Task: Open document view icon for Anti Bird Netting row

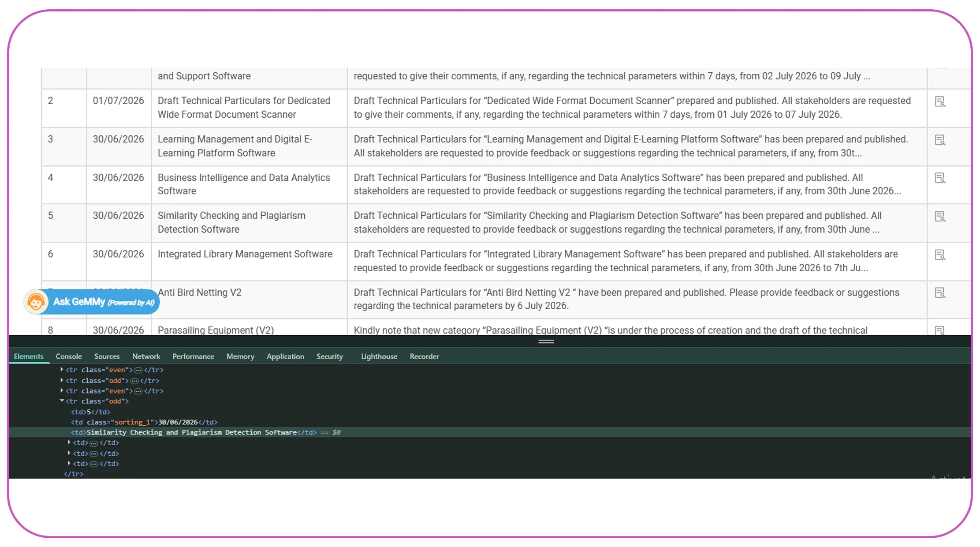Action: (940, 293)
